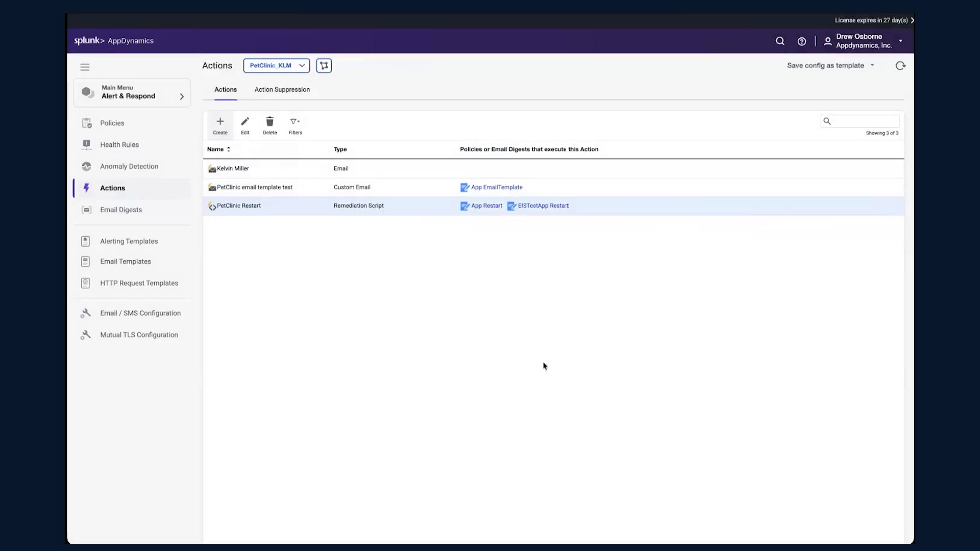Expand Save config as template dropdown

(830, 65)
